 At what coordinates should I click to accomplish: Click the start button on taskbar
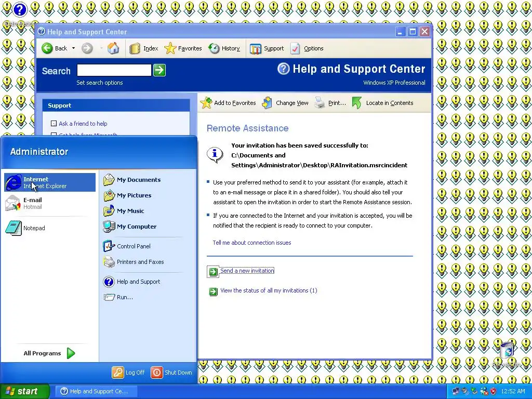point(25,392)
